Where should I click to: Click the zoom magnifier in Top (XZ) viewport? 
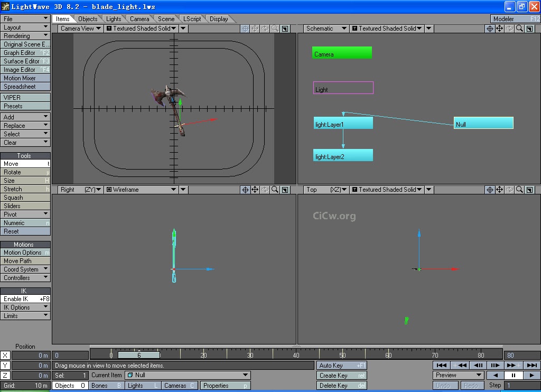coord(520,190)
